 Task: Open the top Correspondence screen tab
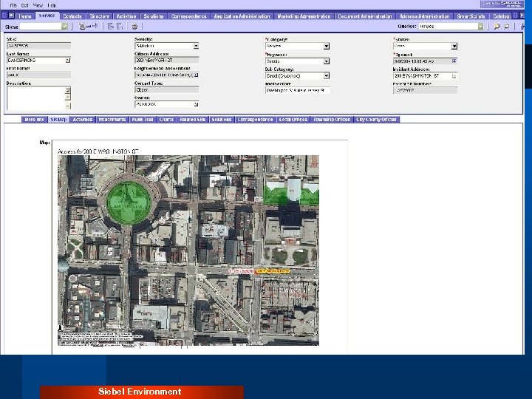[188, 16]
